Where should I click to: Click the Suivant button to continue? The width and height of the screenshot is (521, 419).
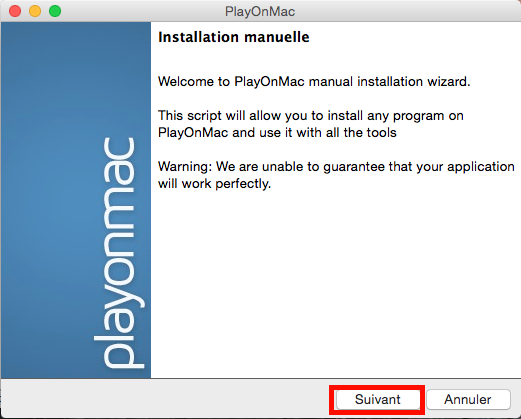pos(378,399)
